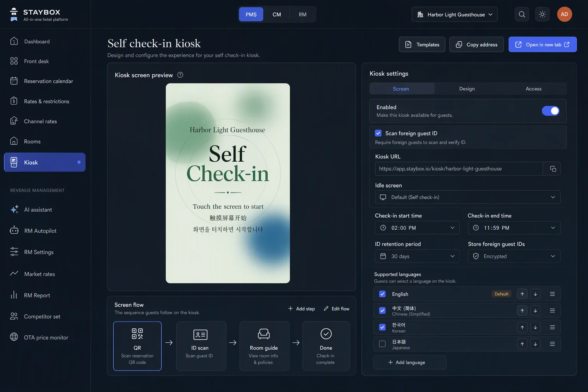Screen dimensions: 588x392
Task: Click the kiosk screen preview image
Action: coord(228,183)
